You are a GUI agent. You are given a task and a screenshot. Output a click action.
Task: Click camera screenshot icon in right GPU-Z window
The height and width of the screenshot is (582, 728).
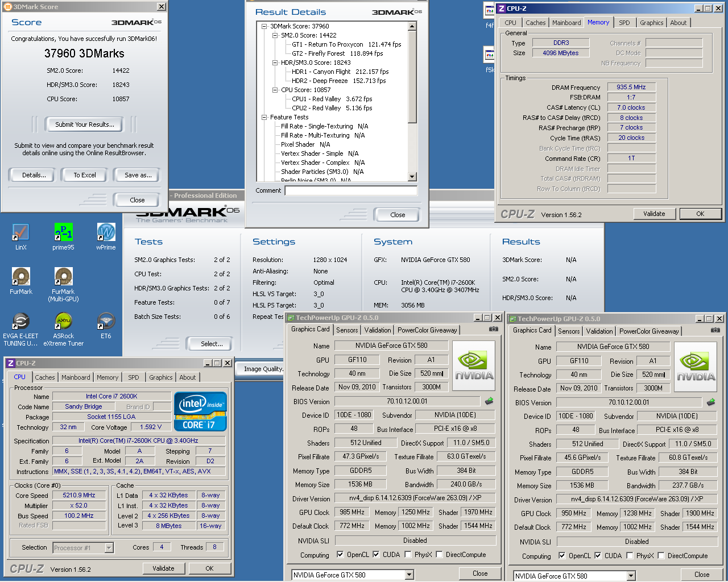715,330
